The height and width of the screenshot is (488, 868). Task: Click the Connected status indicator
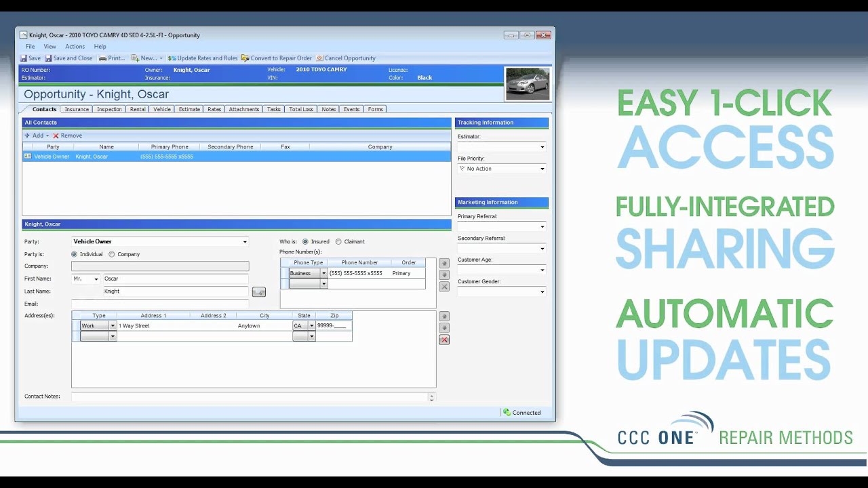(x=522, y=412)
